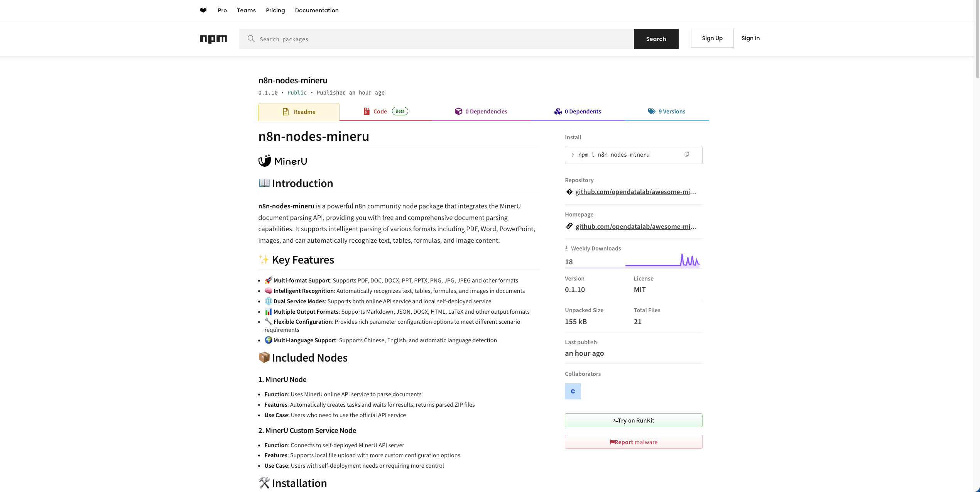This screenshot has height=492, width=980.
Task: Open collaborator avatar labeled C
Action: [573, 391]
